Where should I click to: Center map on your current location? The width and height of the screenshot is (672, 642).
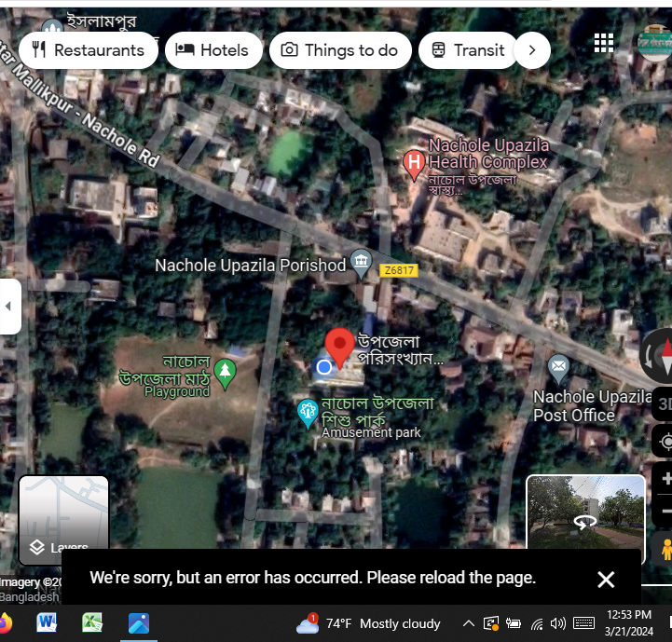pyautogui.click(x=665, y=442)
